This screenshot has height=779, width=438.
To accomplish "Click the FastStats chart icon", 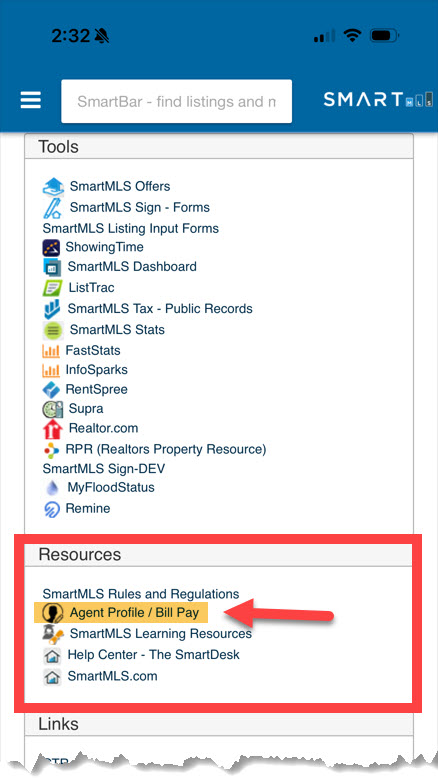I will coord(51,351).
